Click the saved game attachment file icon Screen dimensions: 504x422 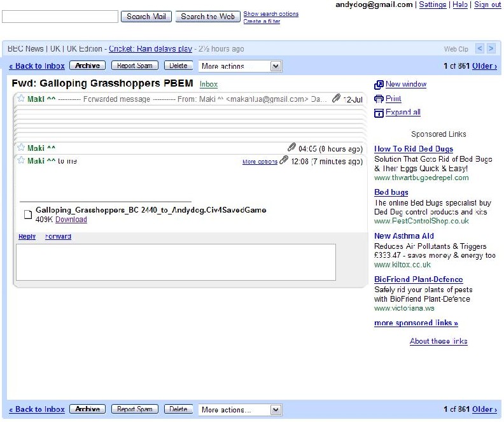(x=27, y=215)
